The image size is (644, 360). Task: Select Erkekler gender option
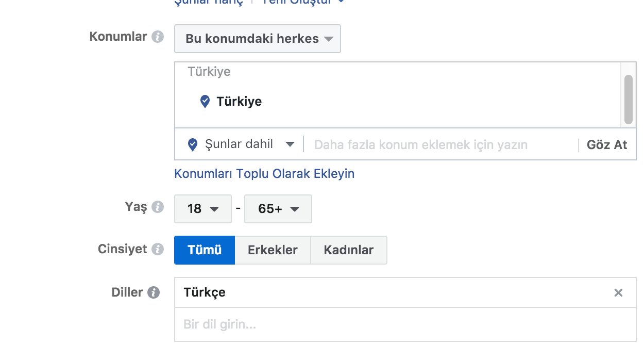click(273, 250)
